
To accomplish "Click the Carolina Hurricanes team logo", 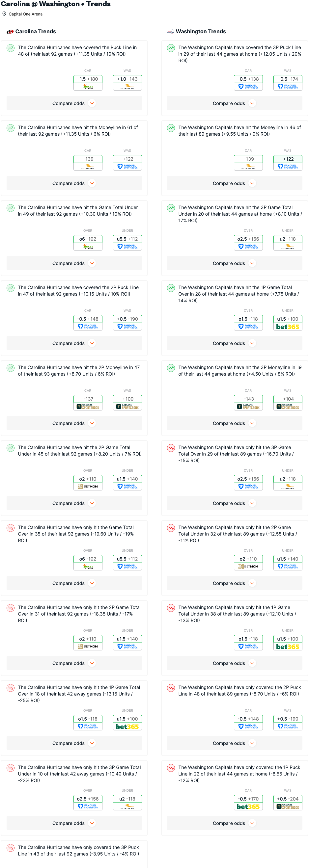I will click(x=10, y=32).
